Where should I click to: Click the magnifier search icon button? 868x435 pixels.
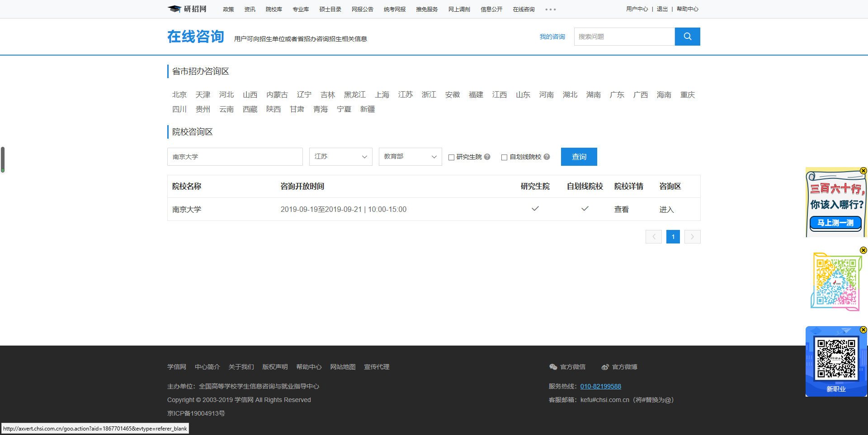pyautogui.click(x=687, y=37)
